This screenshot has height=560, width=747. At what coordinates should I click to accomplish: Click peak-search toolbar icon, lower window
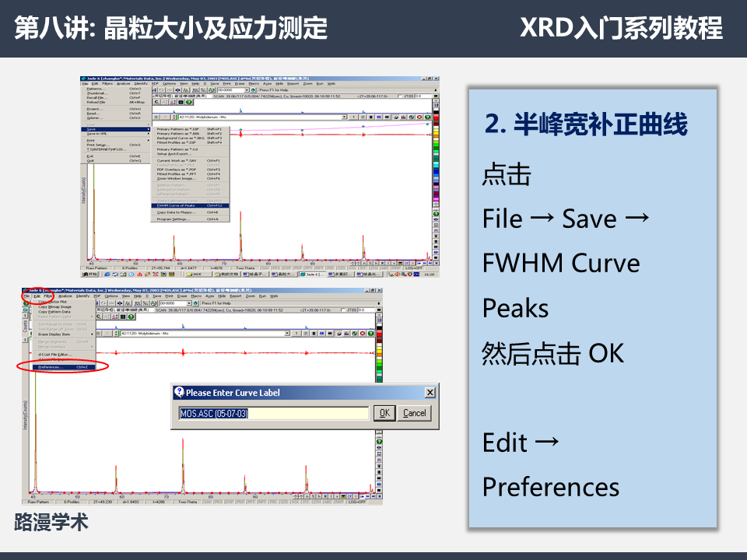point(127,303)
